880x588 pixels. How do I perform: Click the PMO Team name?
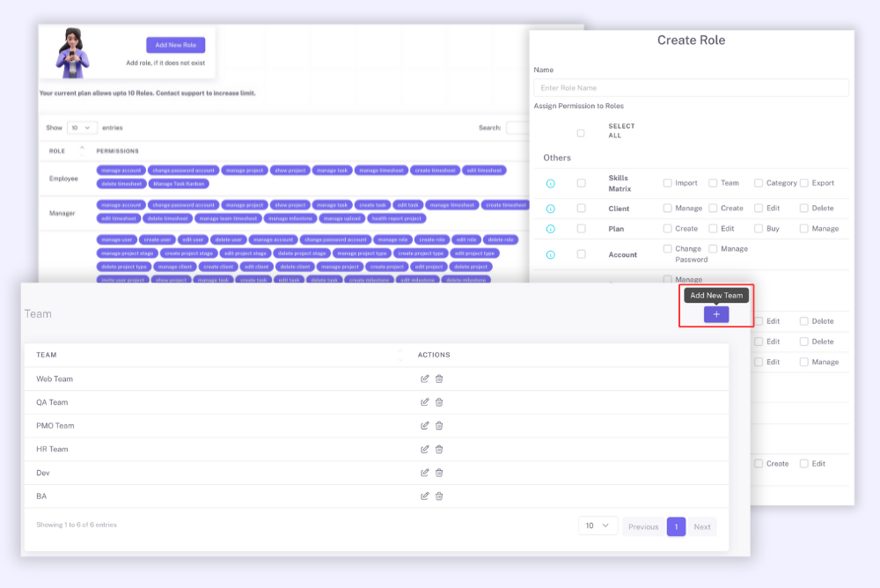tap(55, 426)
